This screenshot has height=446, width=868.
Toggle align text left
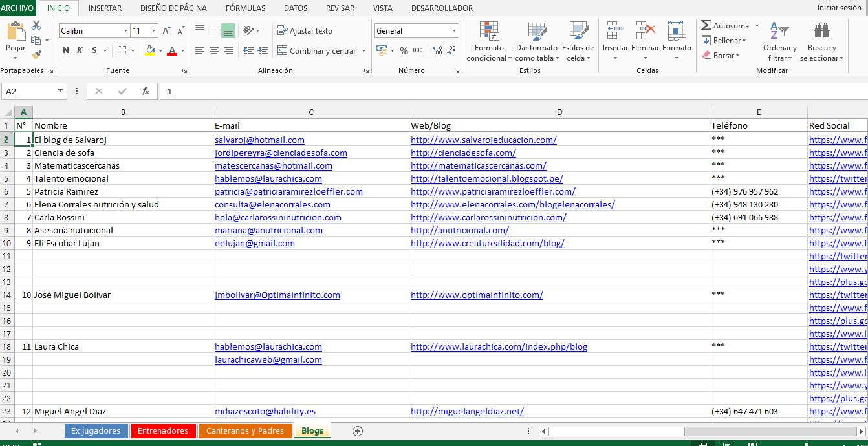(x=200, y=50)
